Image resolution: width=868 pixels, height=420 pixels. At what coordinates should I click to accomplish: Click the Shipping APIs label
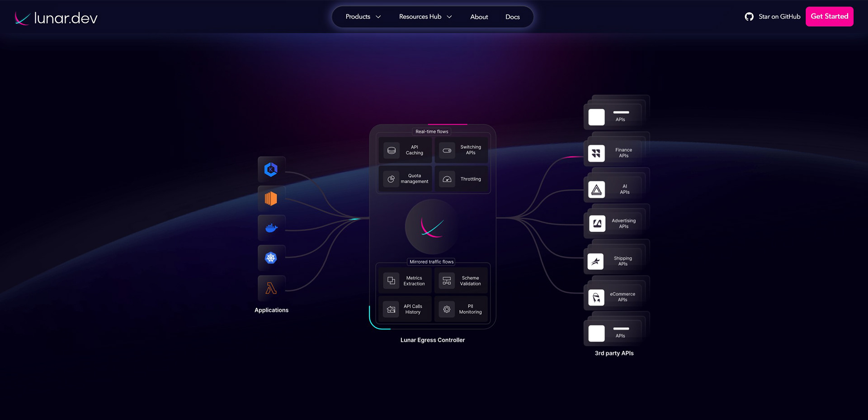[x=623, y=261]
